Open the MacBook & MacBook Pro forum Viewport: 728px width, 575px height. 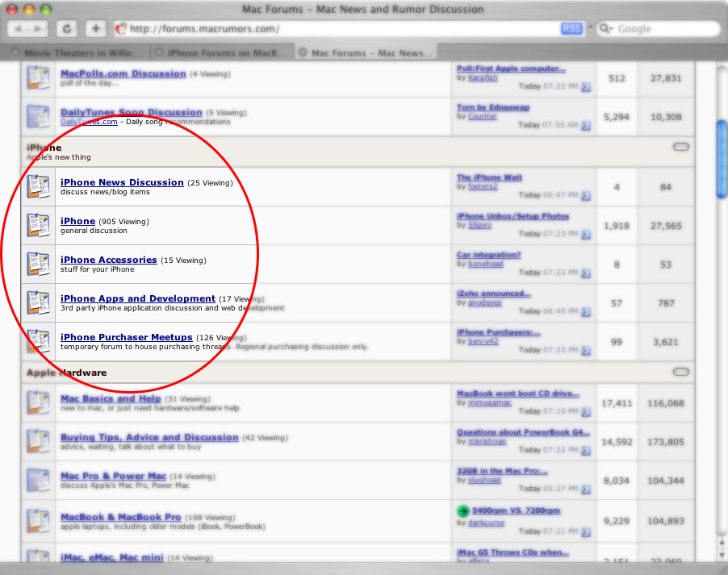coord(121,517)
